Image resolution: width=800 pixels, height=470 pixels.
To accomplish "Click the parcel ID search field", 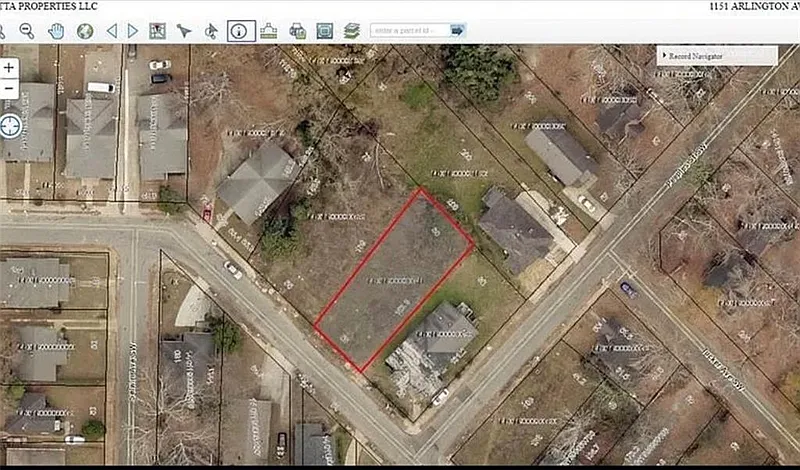I will click(x=408, y=31).
